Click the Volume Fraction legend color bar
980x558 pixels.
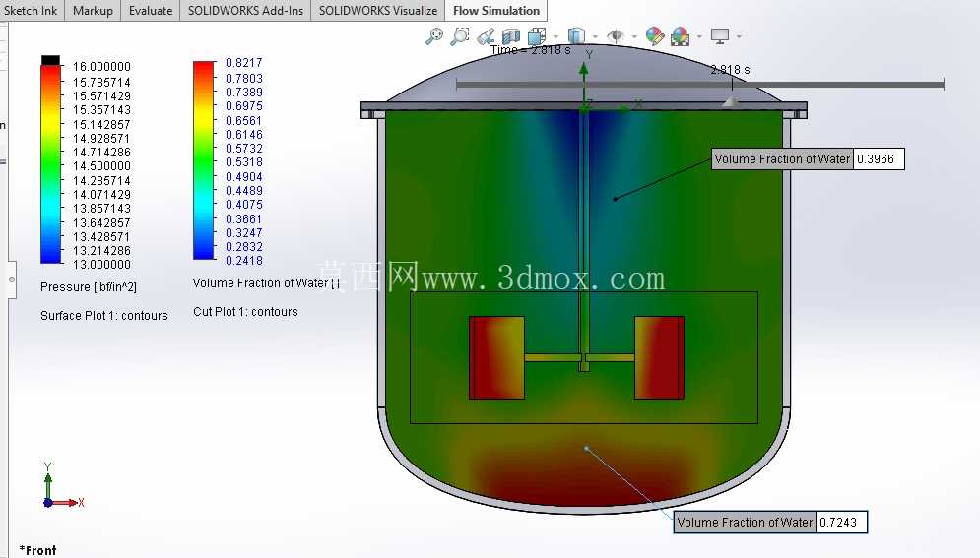(204, 159)
